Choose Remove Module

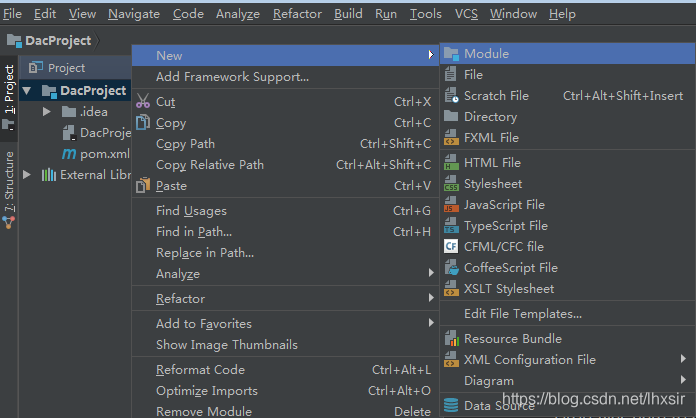click(285, 411)
